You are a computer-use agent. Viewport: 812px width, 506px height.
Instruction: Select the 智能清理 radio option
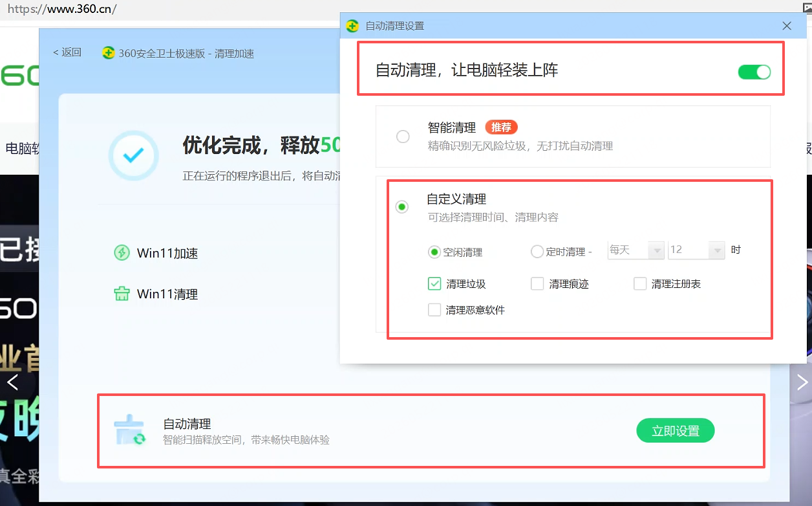click(x=403, y=137)
